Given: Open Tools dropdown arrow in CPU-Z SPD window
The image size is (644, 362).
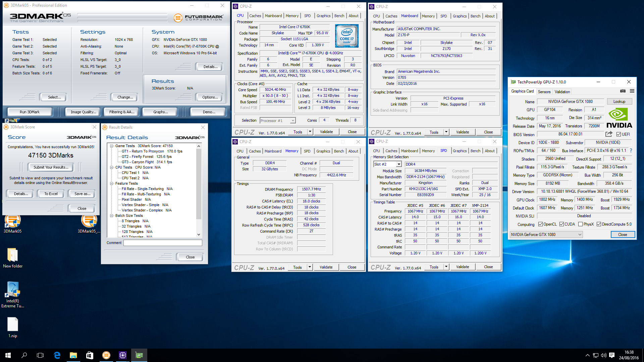Looking at the screenshot, I should pos(446,267).
